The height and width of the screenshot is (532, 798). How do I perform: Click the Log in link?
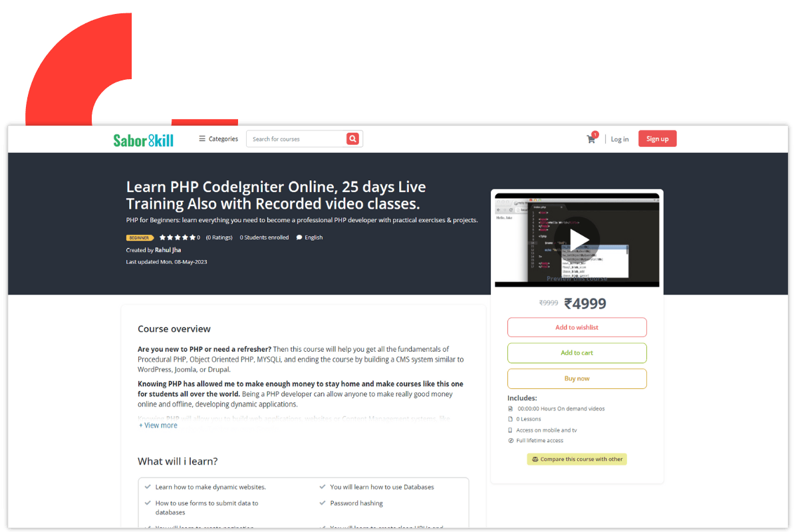pyautogui.click(x=619, y=139)
